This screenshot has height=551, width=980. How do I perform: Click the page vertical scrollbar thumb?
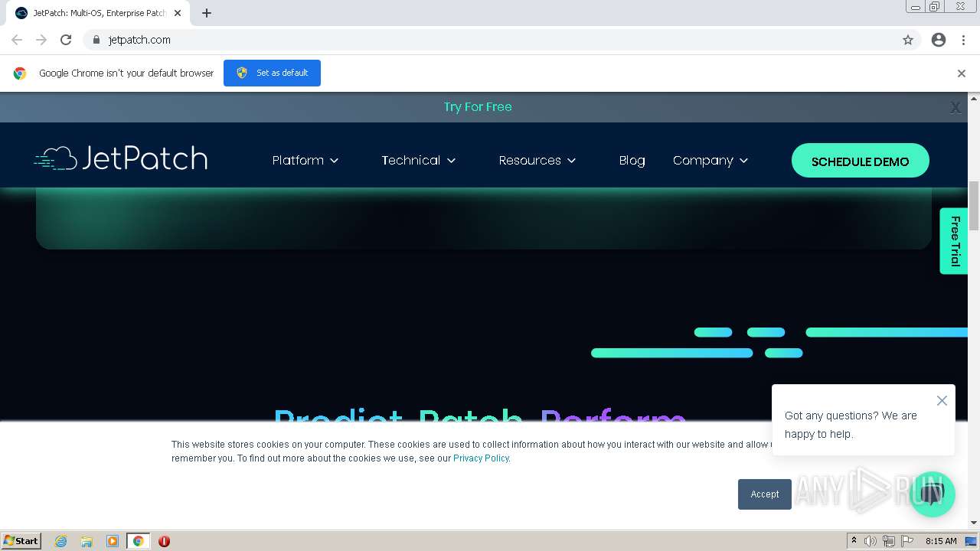pos(974,205)
